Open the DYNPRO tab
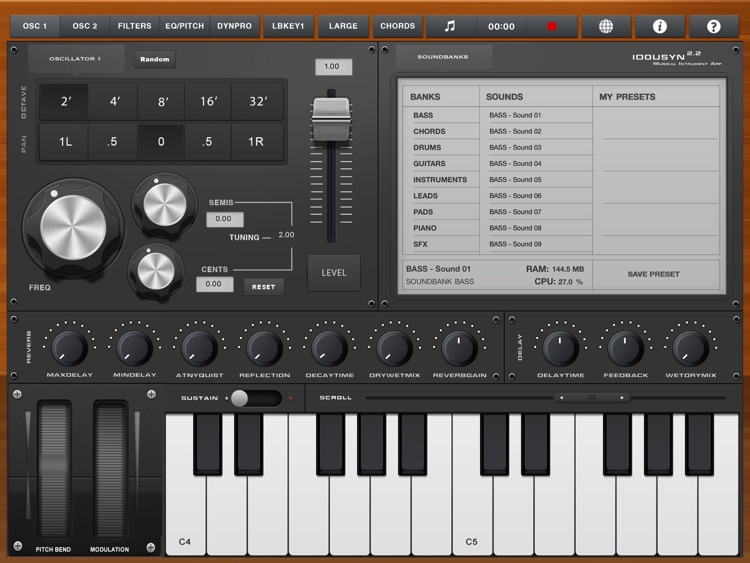The height and width of the screenshot is (563, 750). [234, 26]
